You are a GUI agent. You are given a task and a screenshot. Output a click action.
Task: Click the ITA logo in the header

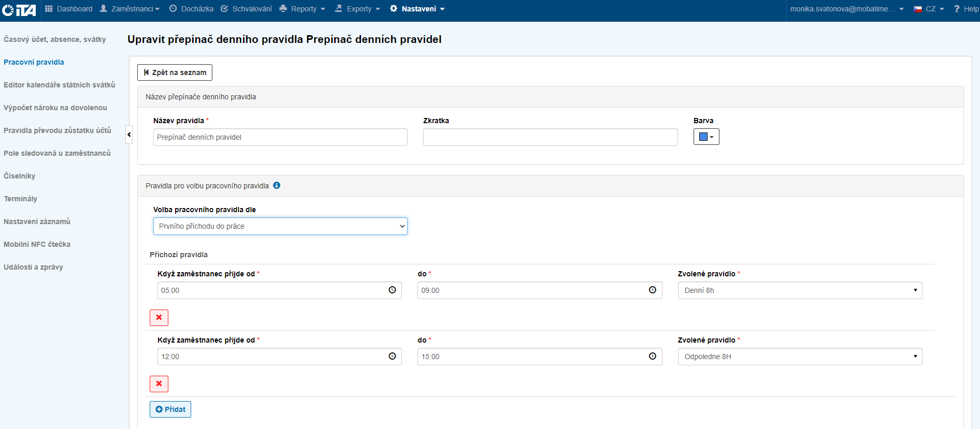pyautogui.click(x=19, y=10)
